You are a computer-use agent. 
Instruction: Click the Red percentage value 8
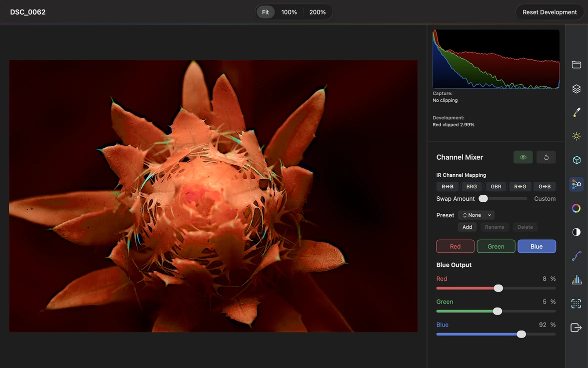pos(544,278)
